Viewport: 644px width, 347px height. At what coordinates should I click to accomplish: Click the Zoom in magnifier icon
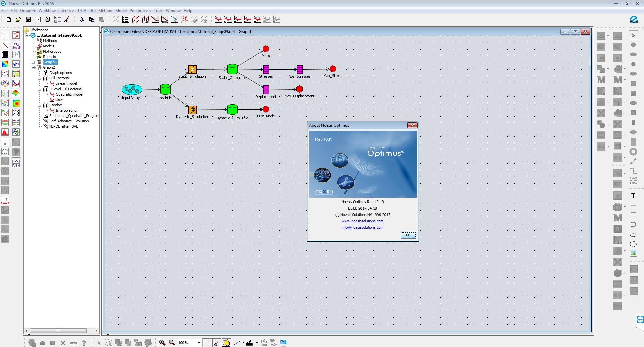click(x=162, y=342)
